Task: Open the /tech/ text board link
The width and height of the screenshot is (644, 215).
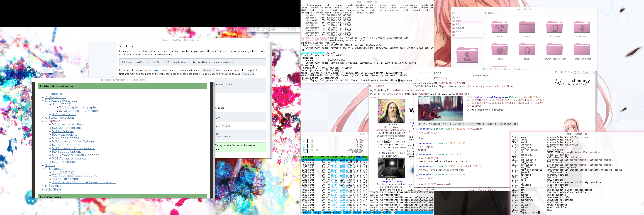Action: (574, 84)
